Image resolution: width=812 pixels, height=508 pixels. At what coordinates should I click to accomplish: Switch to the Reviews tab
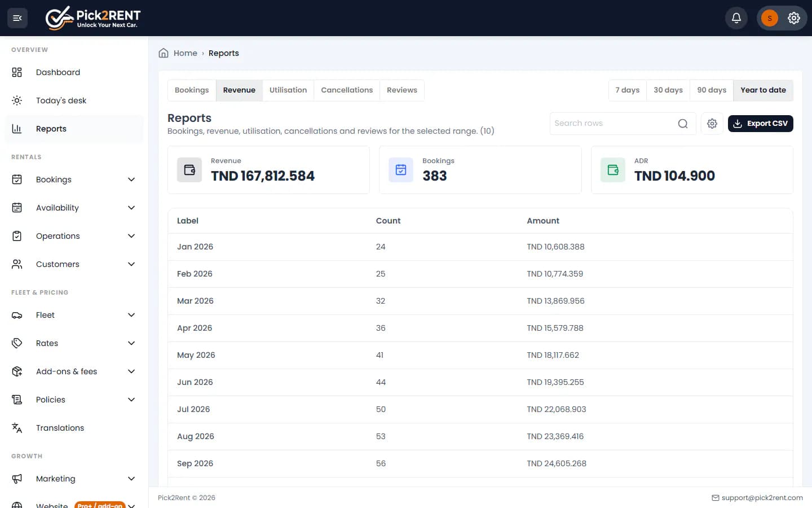click(402, 90)
